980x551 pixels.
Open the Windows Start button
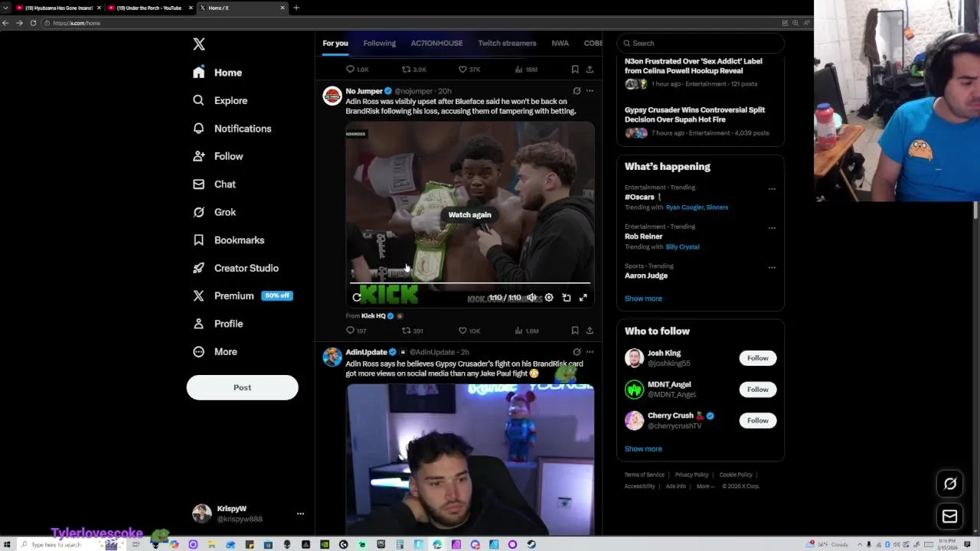7,545
